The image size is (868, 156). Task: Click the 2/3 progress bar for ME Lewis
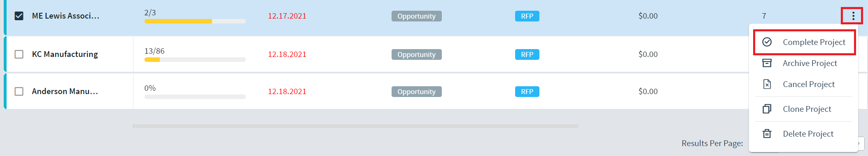195,21
